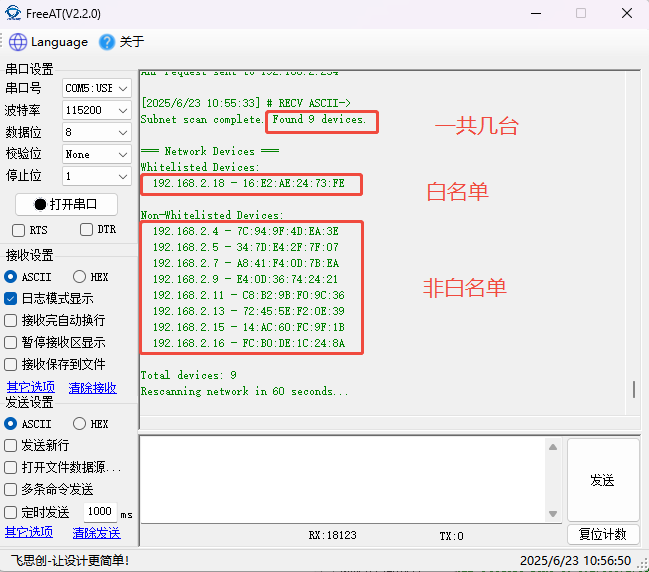Enable 发送新行 checkbox

point(10,446)
